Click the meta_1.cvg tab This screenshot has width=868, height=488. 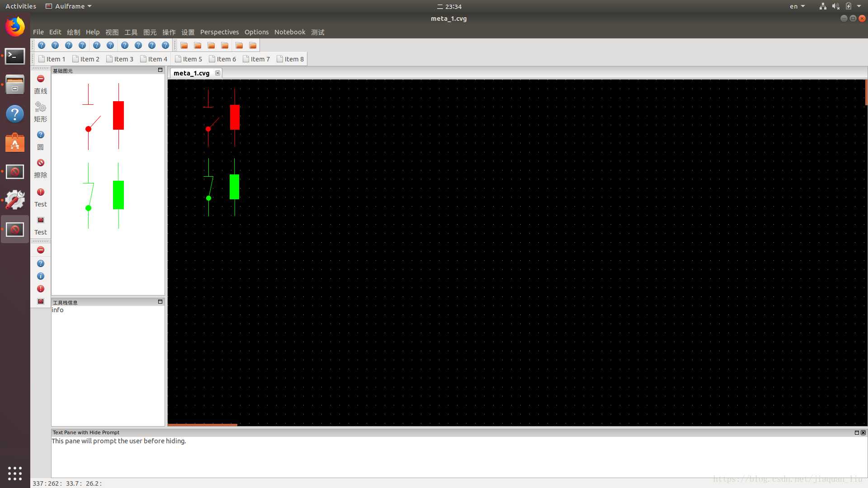[191, 73]
